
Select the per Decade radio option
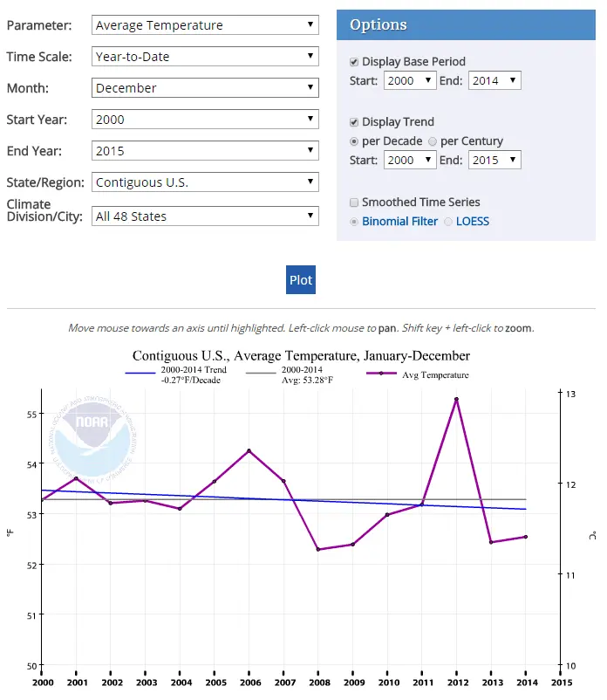tap(354, 141)
